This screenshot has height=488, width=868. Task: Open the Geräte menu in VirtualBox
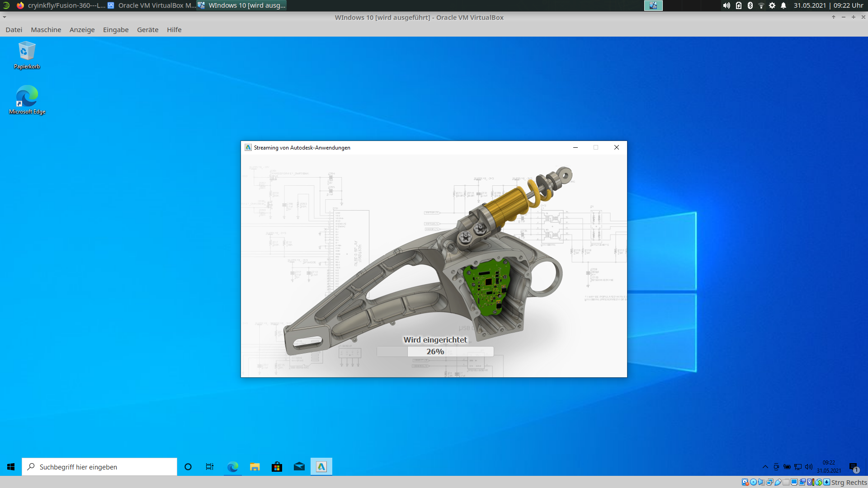(147, 29)
